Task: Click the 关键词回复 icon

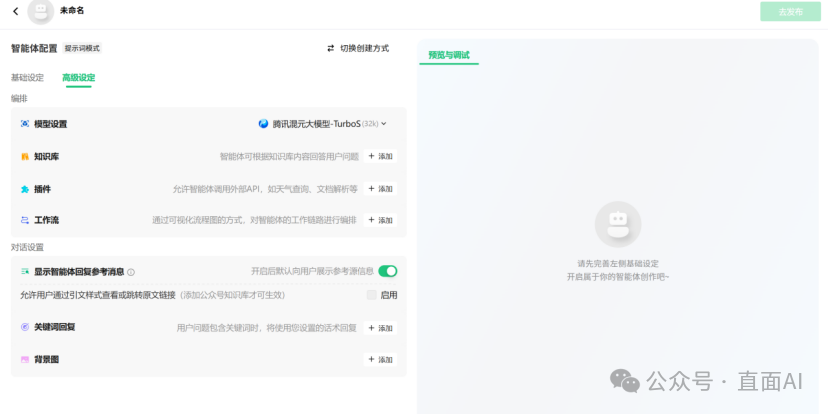Action: (x=25, y=327)
